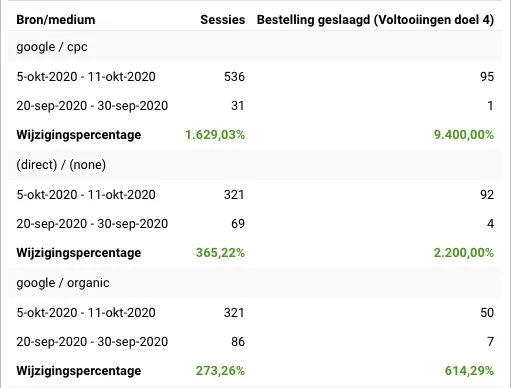The width and height of the screenshot is (511, 388).
Task: Click the 92 completions value for direct
Action: [487, 195]
